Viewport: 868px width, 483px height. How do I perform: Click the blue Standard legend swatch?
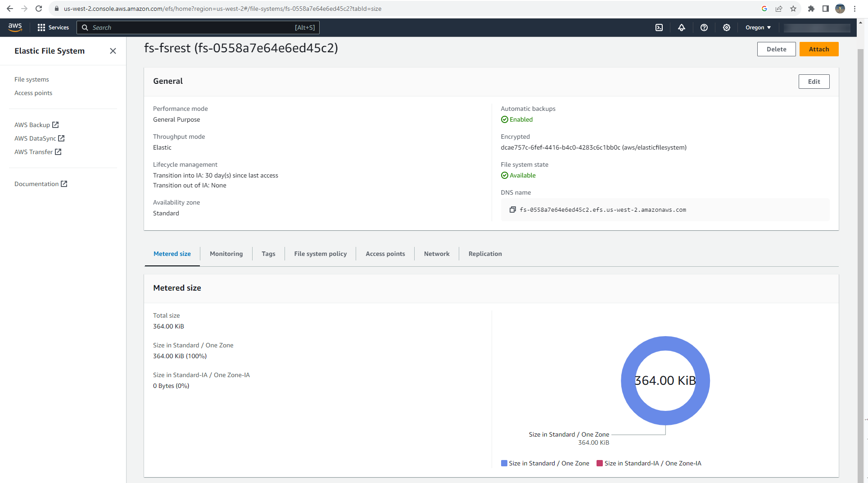pos(504,463)
